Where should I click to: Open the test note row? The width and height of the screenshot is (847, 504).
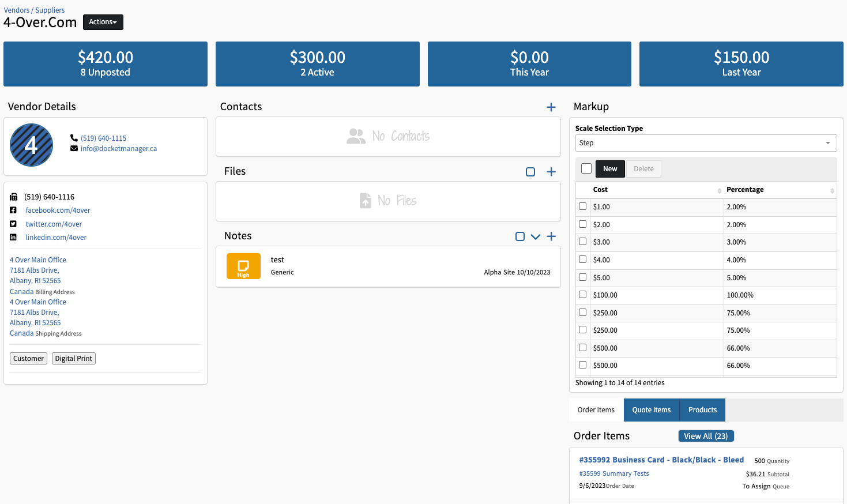[x=388, y=266]
